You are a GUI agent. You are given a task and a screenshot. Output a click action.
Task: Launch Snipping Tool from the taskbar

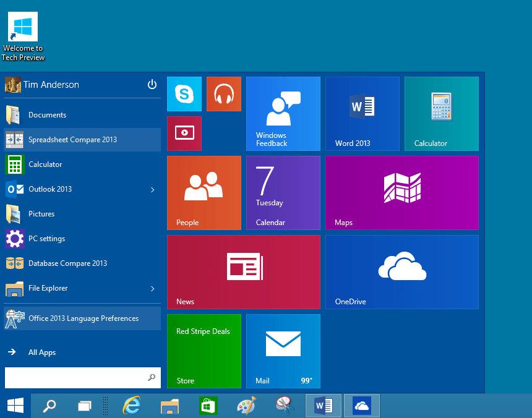point(285,406)
